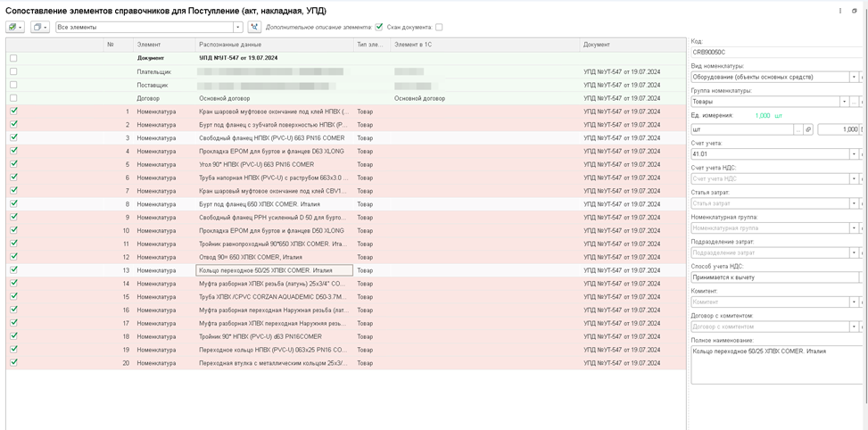This screenshot has height=430, width=868.
Task: Uncheck row 20 Переходная втулка checkbox
Action: [x=14, y=362]
